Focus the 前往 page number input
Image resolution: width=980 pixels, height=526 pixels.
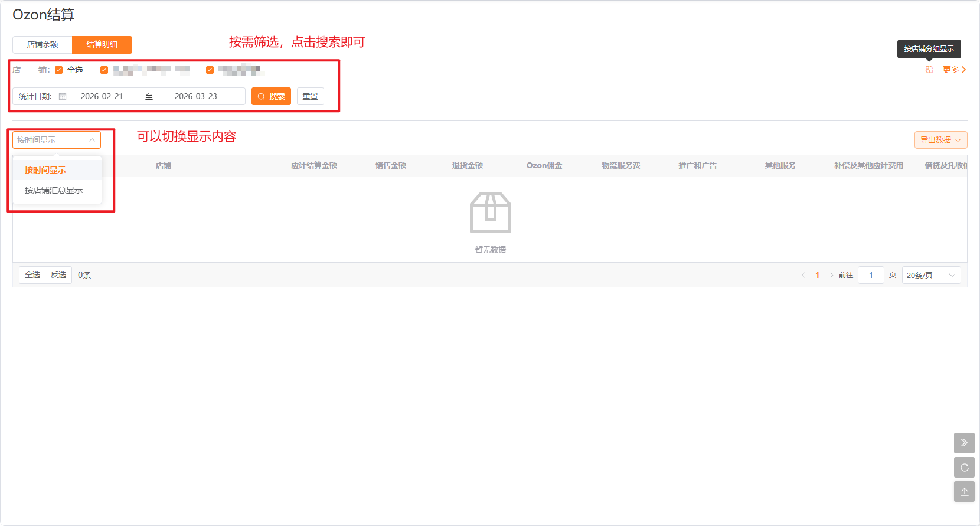tap(871, 275)
